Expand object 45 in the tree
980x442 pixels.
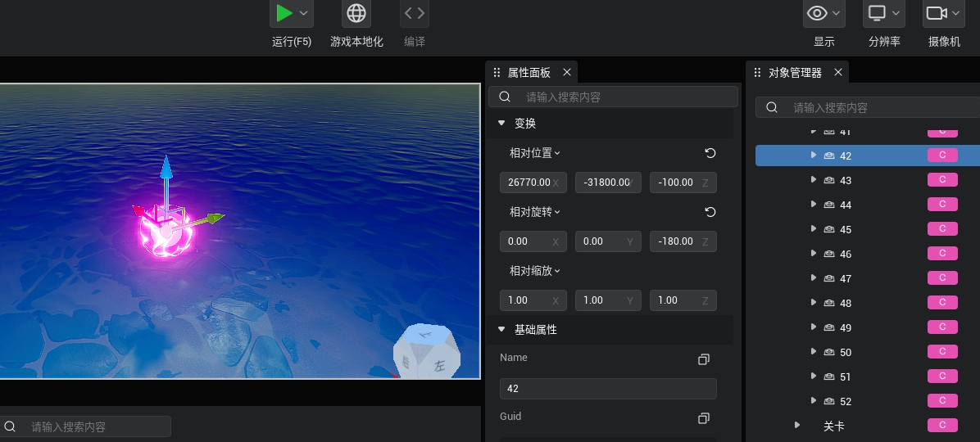click(813, 228)
